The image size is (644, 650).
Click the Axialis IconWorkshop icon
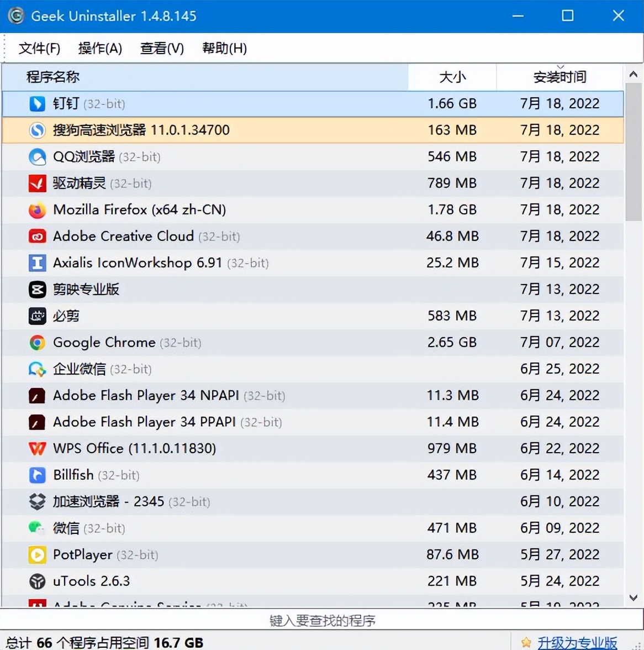click(x=37, y=263)
